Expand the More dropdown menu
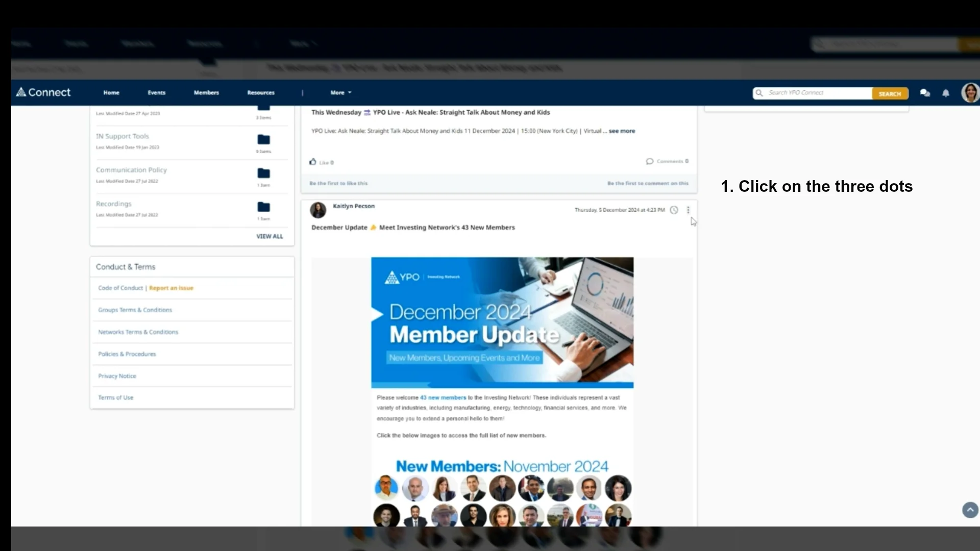Image resolution: width=980 pixels, height=551 pixels. tap(341, 93)
